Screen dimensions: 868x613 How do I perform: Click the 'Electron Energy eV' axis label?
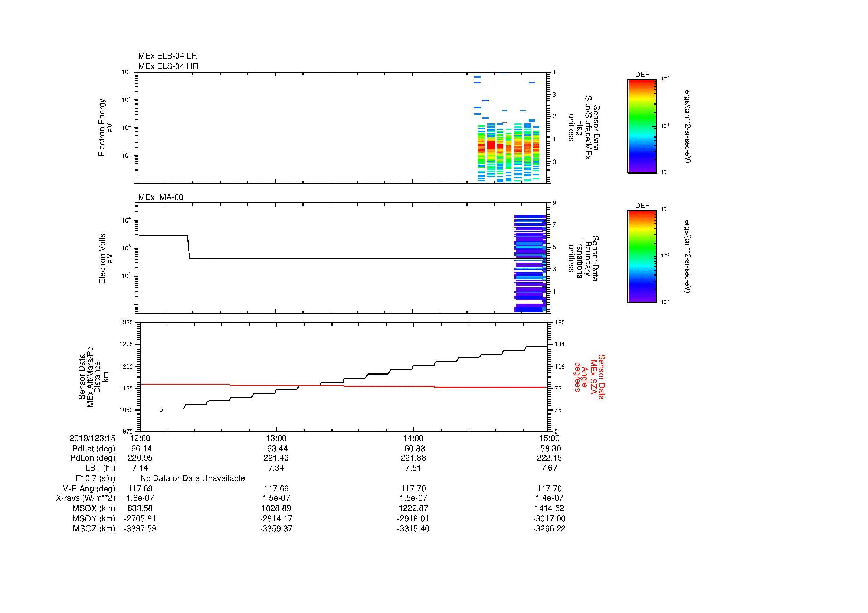pyautogui.click(x=105, y=128)
